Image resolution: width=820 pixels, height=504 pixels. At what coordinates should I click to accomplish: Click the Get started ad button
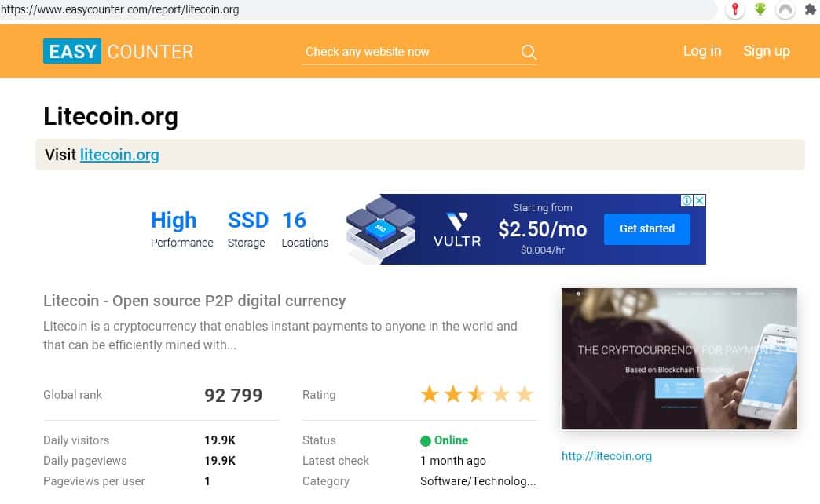click(646, 228)
